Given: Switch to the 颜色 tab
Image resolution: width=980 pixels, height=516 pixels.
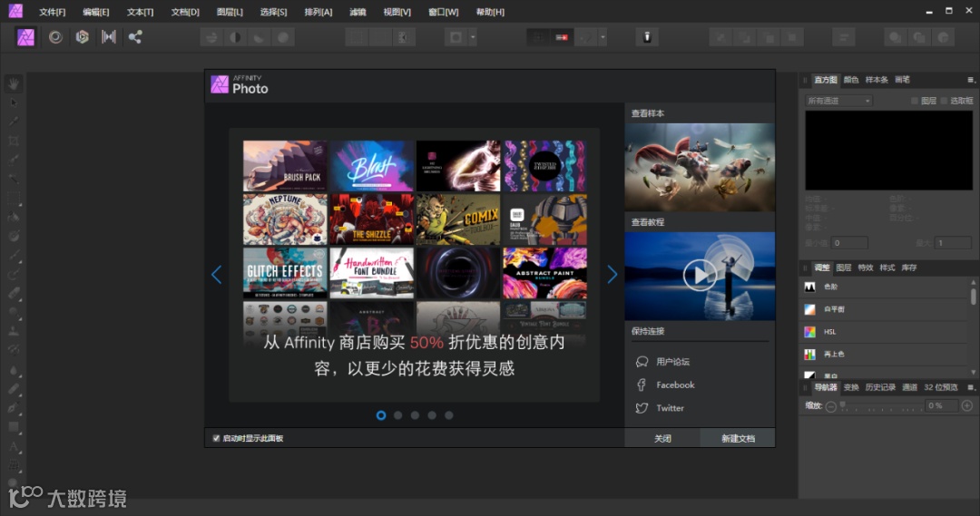Looking at the screenshot, I should pyautogui.click(x=850, y=80).
